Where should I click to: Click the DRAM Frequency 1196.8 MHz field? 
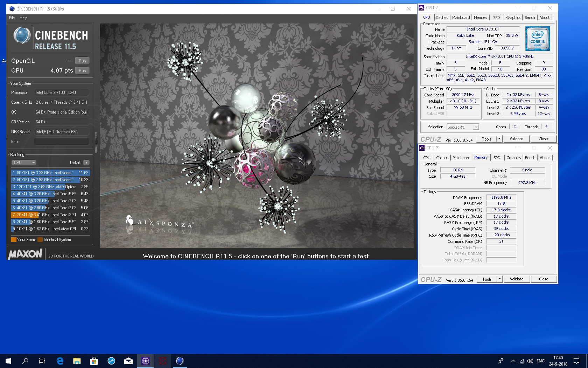pyautogui.click(x=501, y=198)
